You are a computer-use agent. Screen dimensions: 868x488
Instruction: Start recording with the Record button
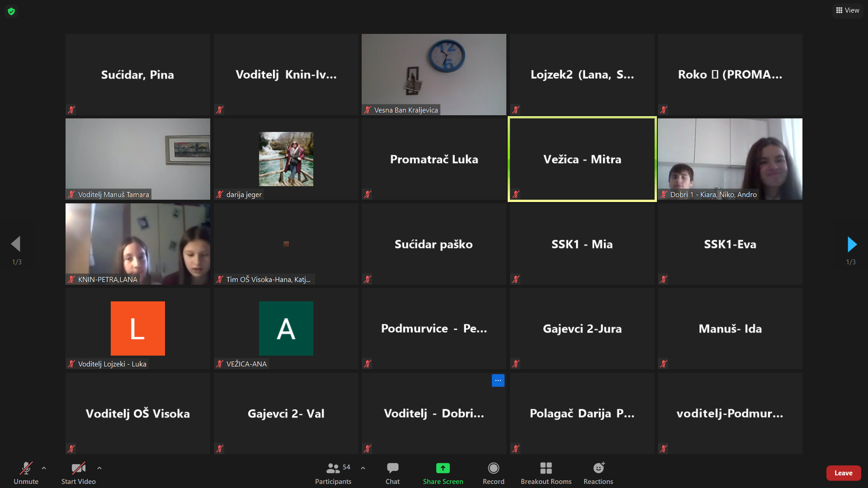[x=493, y=473]
